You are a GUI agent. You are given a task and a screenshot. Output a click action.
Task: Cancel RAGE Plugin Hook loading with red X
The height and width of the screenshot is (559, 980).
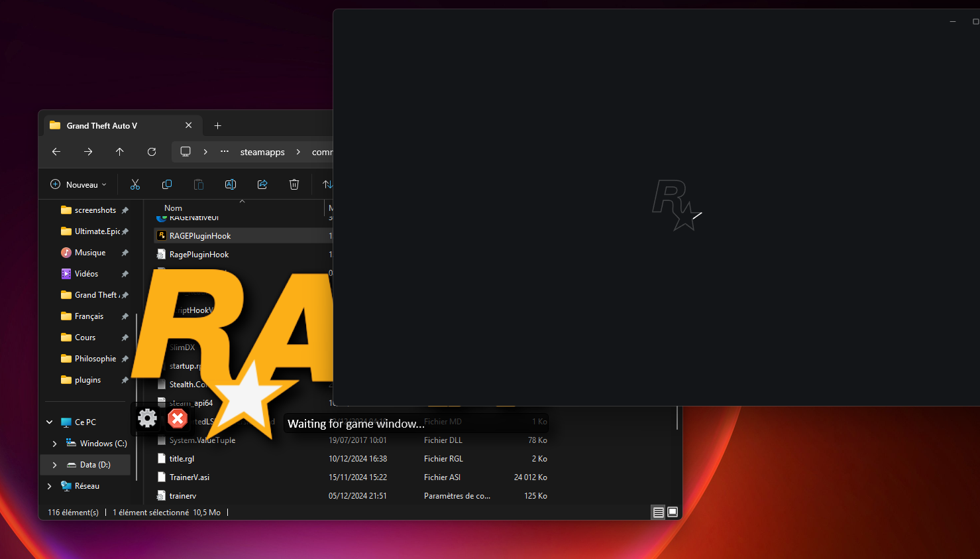[178, 418]
